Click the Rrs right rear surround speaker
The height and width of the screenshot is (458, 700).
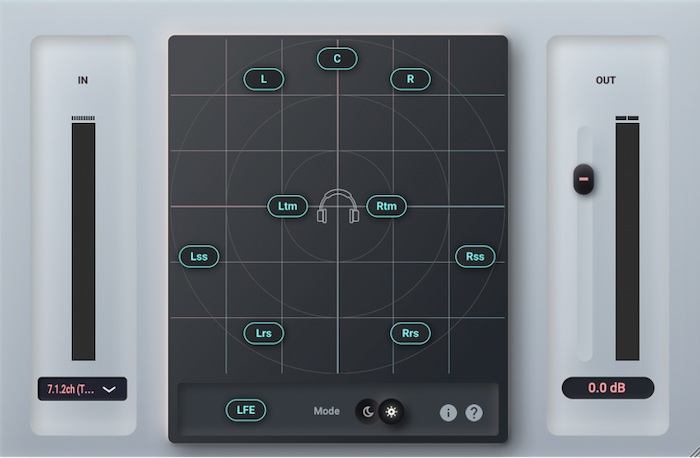point(410,333)
